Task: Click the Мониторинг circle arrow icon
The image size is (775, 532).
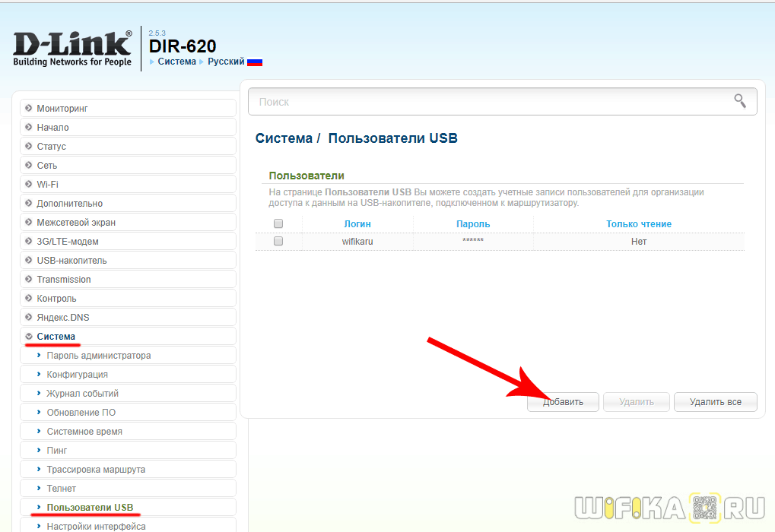Action: click(x=29, y=108)
